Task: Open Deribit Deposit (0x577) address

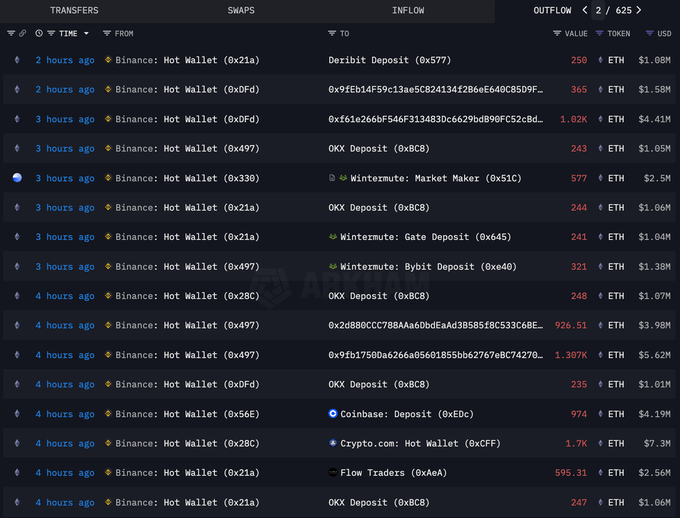Action: (x=389, y=60)
